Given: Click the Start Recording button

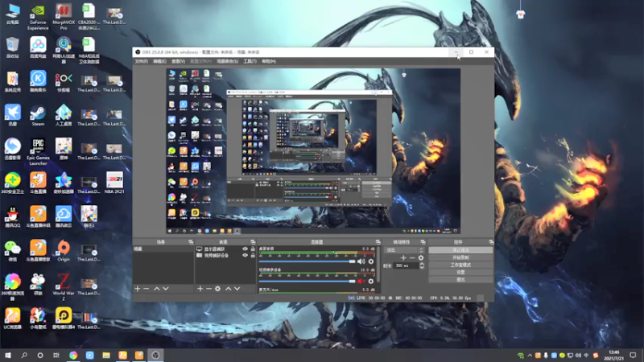Looking at the screenshot, I should click(x=460, y=257).
